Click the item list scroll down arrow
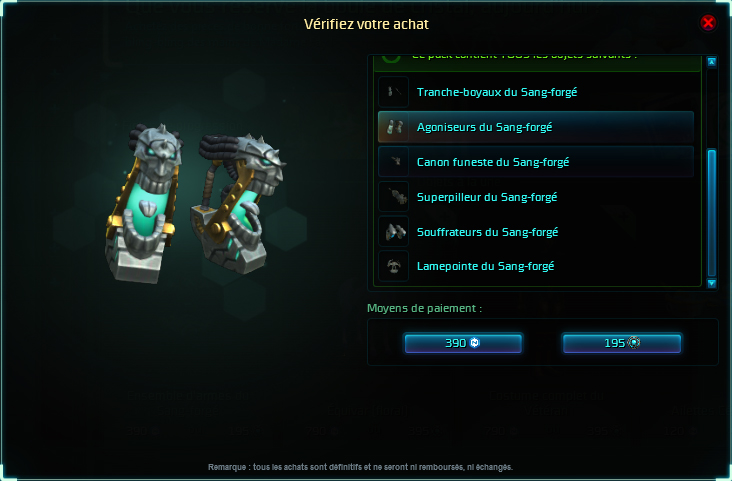 click(711, 283)
